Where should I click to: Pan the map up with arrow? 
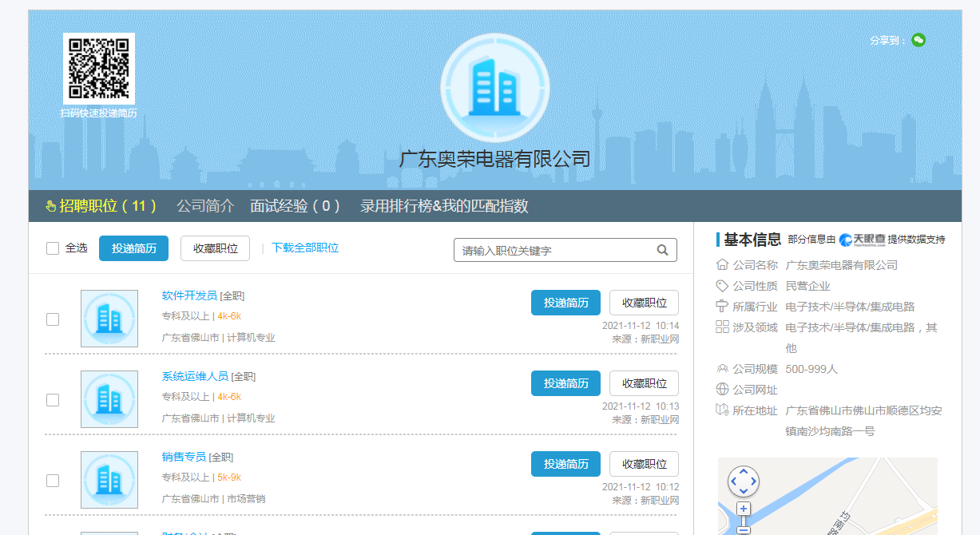[x=744, y=471]
